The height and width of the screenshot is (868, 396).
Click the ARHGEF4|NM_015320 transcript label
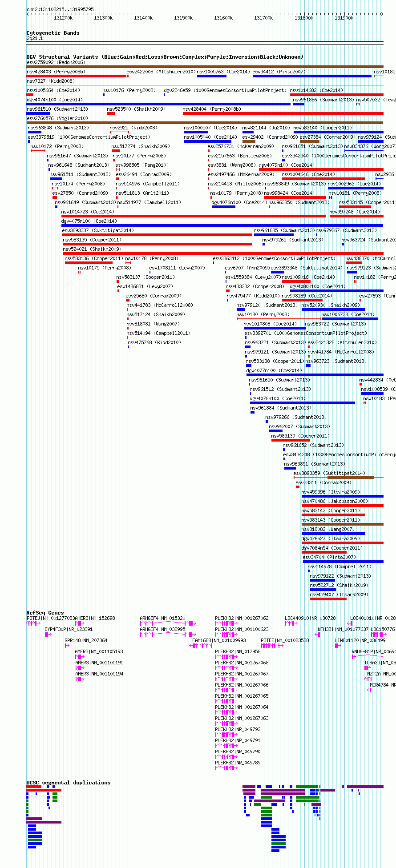(162, 618)
